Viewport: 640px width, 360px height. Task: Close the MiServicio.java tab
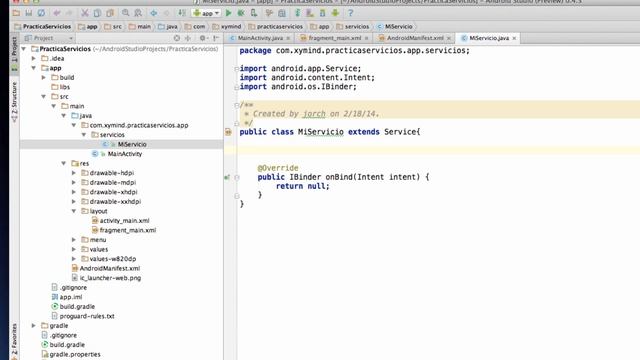coord(514,38)
